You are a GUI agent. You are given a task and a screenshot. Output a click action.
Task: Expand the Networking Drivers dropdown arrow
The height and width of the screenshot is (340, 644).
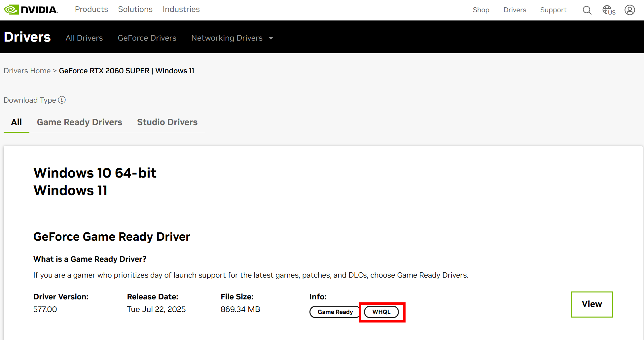[271, 38]
